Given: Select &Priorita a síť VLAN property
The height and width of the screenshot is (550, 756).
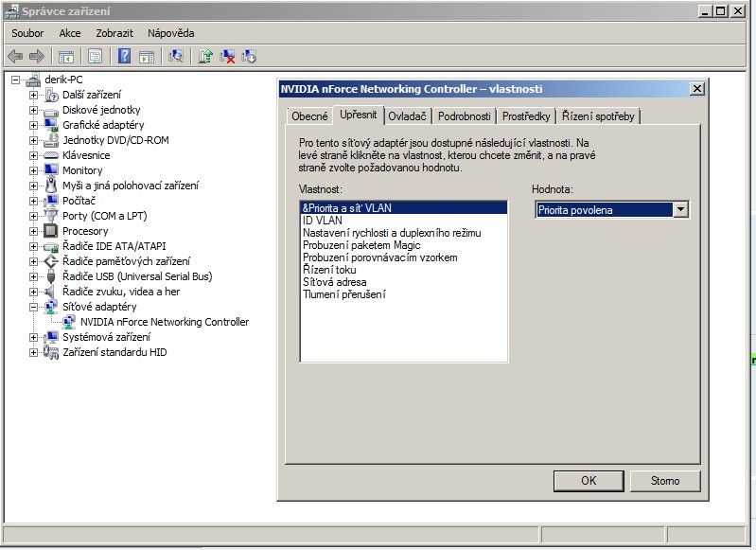Looking at the screenshot, I should coord(404,208).
